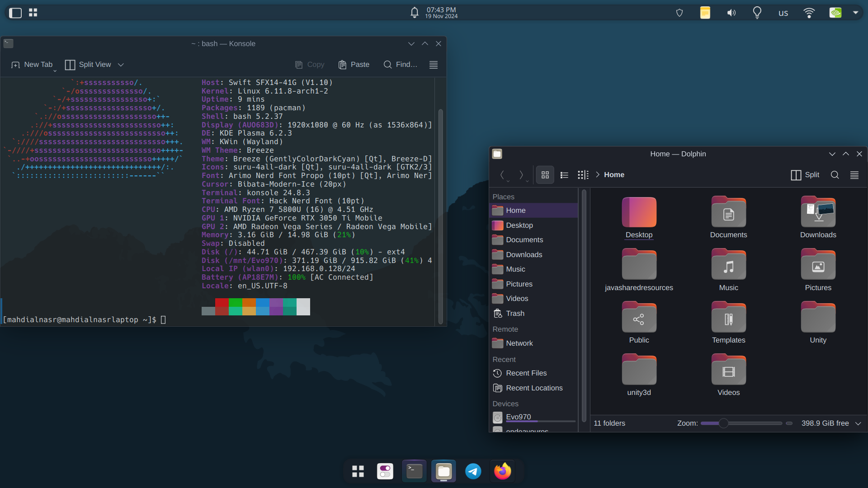Switch Dolphin to Details view mode
Viewport: 868px width, 488px height.
[x=583, y=175]
